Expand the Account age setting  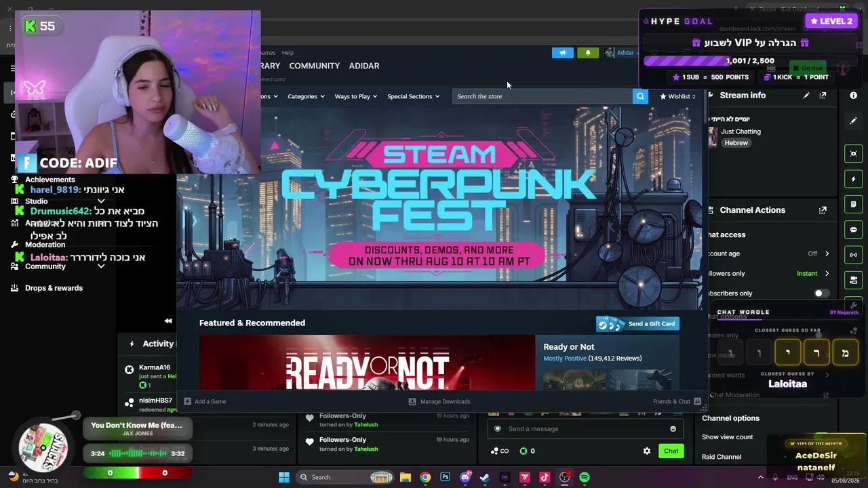pos(827,253)
